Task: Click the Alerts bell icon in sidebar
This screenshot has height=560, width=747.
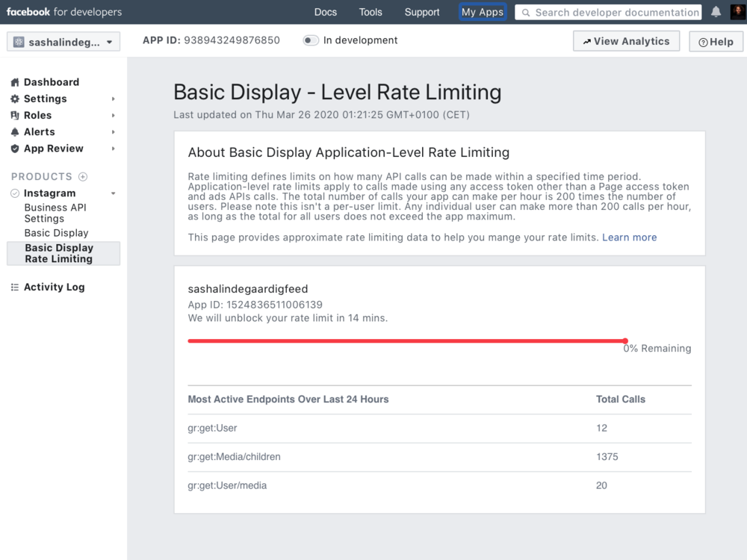Action: tap(15, 131)
